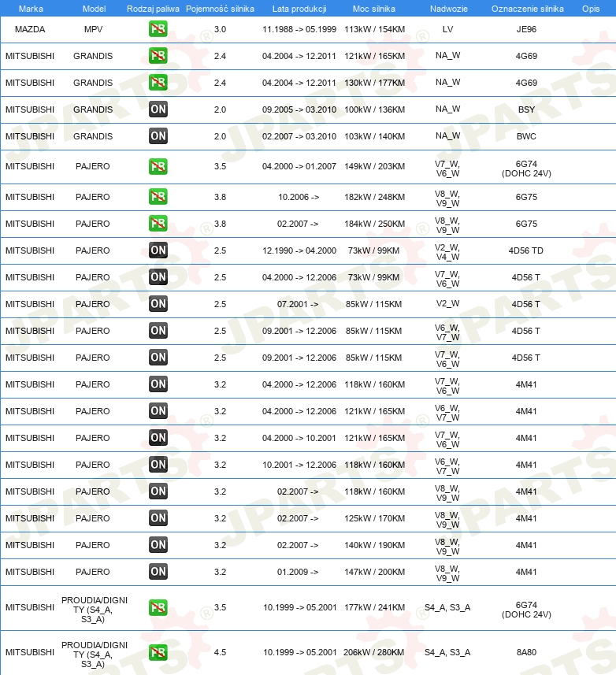
Task: Click the body code V2_W, V4_W cell
Action: (447, 252)
